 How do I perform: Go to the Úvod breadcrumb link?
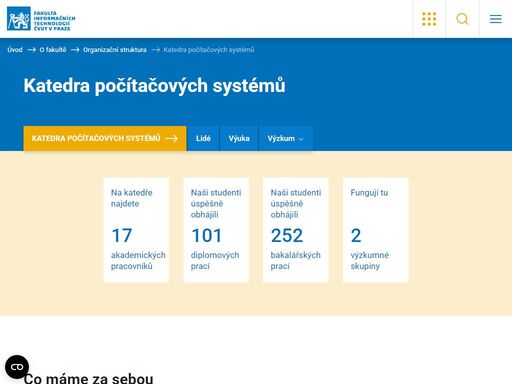click(x=15, y=50)
